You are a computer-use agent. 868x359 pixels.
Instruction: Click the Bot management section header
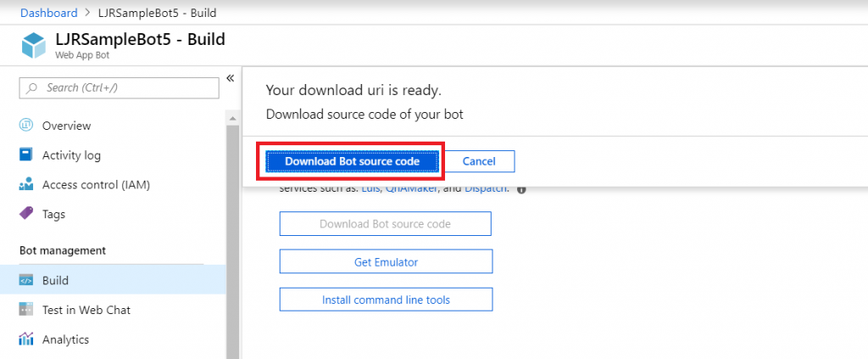(x=63, y=250)
